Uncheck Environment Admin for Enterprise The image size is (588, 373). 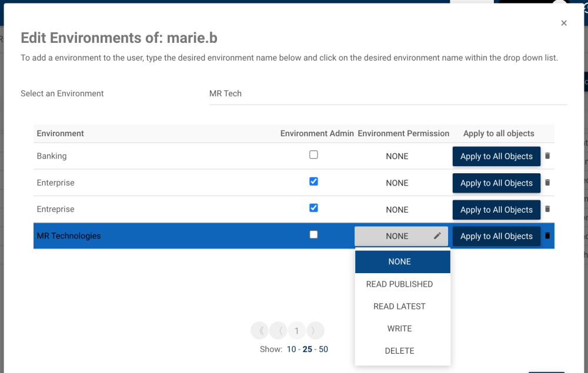click(x=313, y=182)
